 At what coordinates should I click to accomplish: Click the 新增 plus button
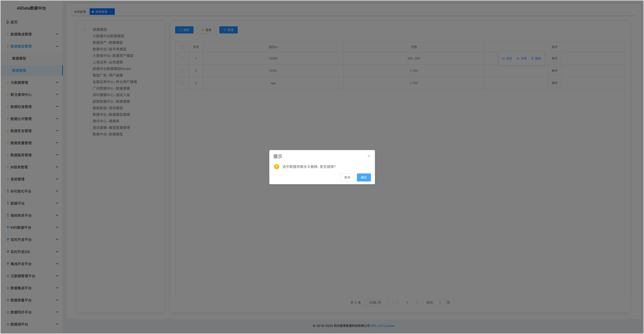(228, 30)
